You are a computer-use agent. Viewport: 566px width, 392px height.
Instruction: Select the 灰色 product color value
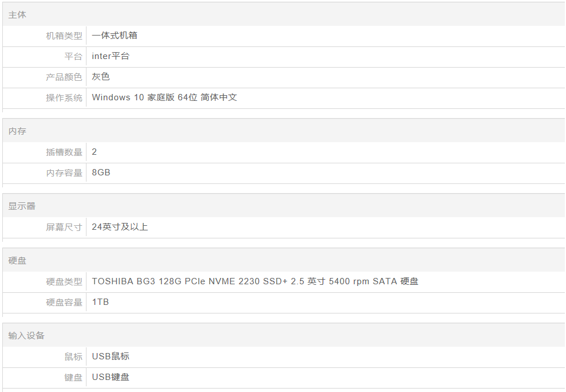(101, 77)
